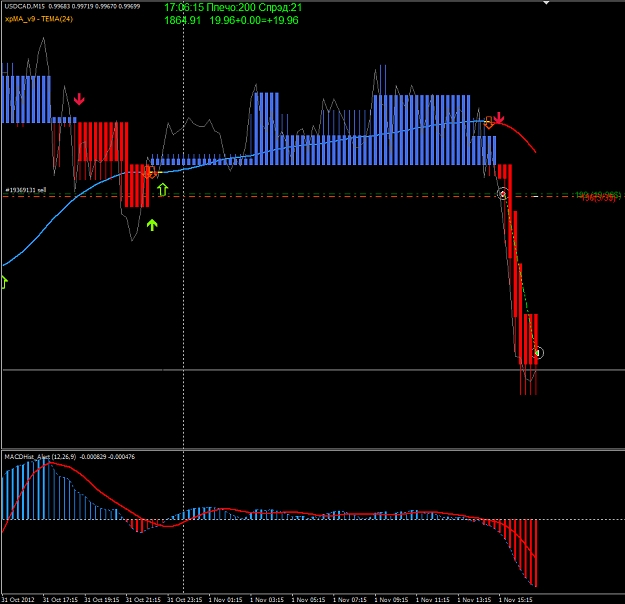Image resolution: width=625 pixels, height=604 pixels.
Task: Click the '1 Nov 15:15' time axis label
Action: (515, 600)
